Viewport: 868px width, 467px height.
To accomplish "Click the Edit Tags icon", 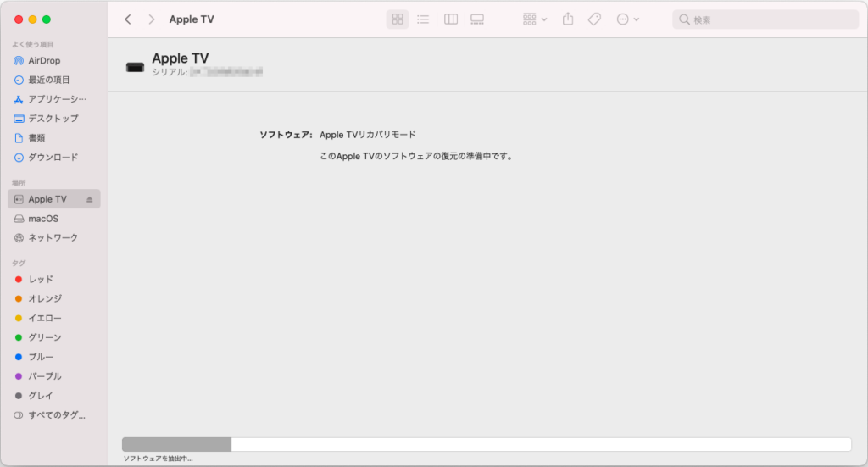I will click(x=594, y=19).
